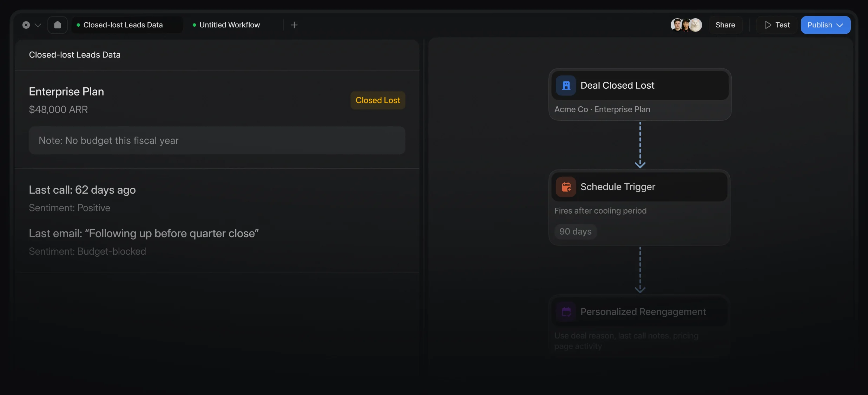868x395 pixels.
Task: Run the workflow with Test button
Action: pos(777,25)
